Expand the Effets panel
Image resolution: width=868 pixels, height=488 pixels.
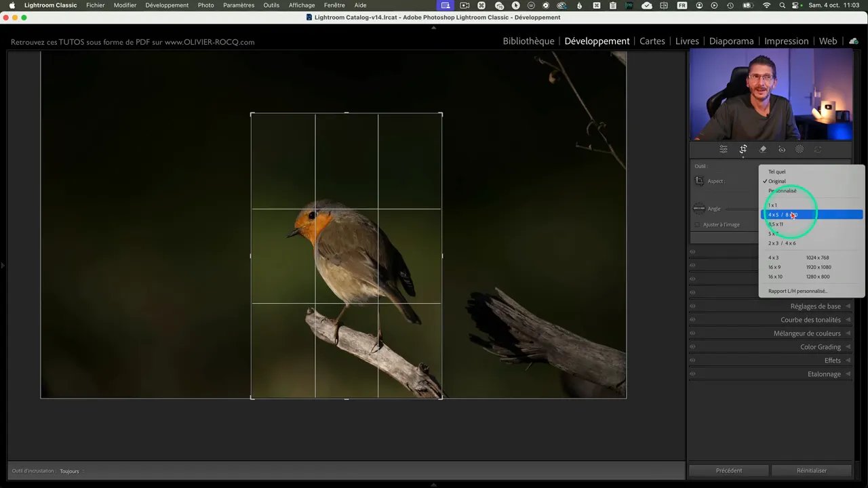(832, 361)
